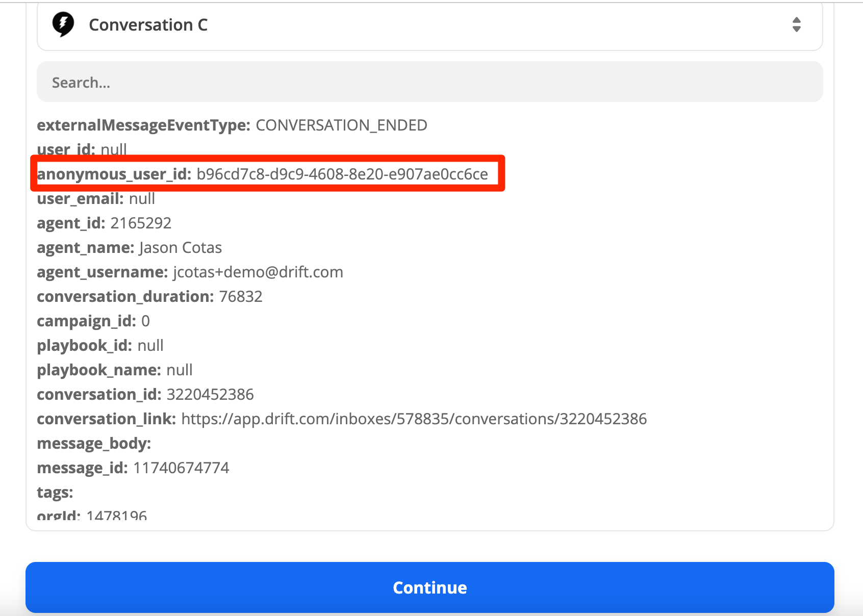Open the Conversation C dropdown arrows
This screenshot has height=616, width=863.
(x=796, y=24)
